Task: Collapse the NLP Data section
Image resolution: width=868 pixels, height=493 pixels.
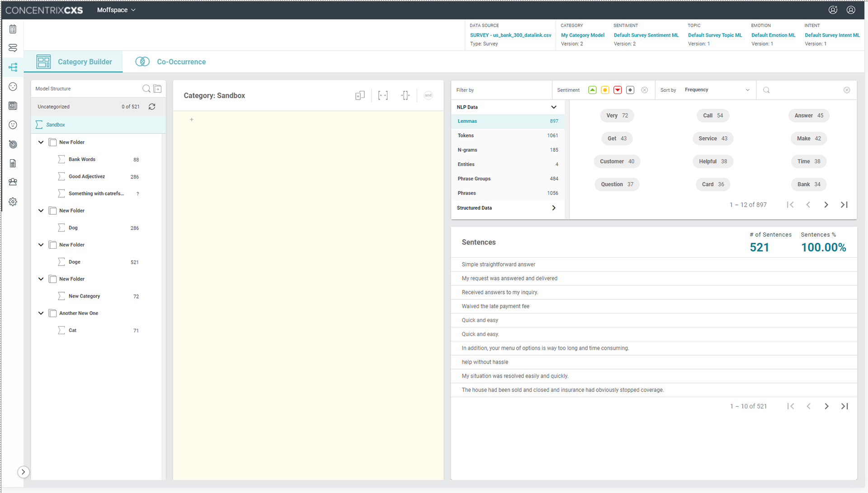Action: 553,107
